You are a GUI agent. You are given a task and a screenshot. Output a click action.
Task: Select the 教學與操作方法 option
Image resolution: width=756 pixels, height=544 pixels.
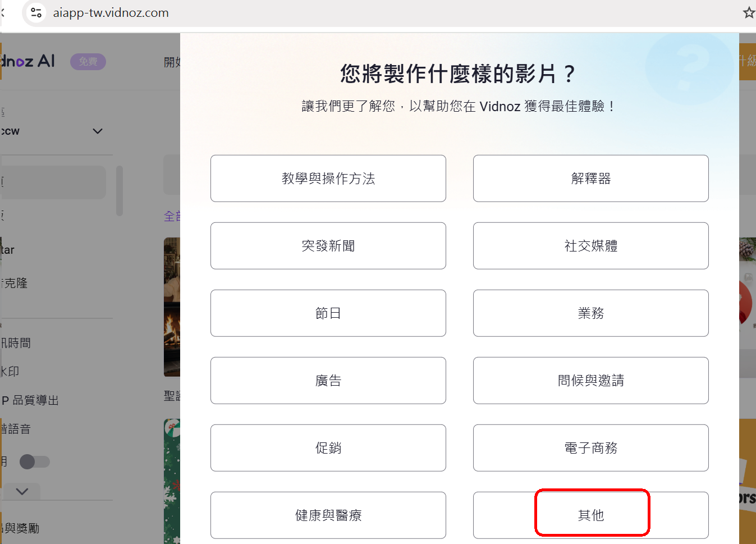click(328, 179)
